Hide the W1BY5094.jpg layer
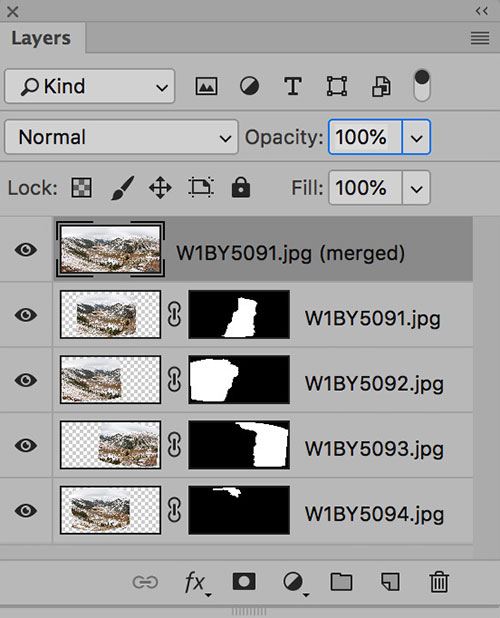 [x=26, y=510]
